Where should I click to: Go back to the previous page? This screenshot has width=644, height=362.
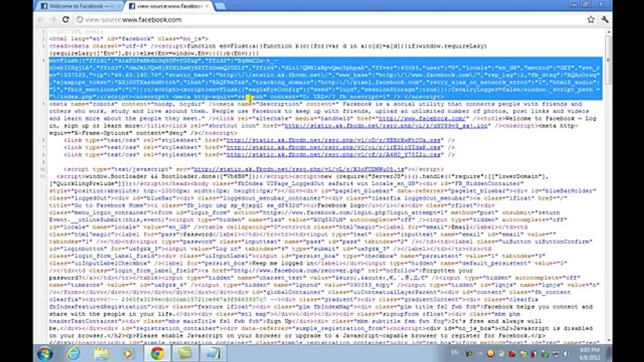(41, 20)
